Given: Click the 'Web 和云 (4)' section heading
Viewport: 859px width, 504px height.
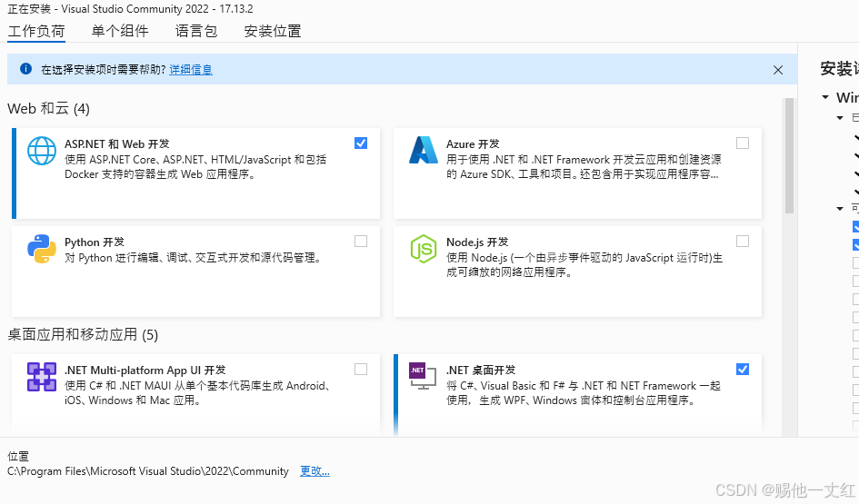Looking at the screenshot, I should pos(48,108).
